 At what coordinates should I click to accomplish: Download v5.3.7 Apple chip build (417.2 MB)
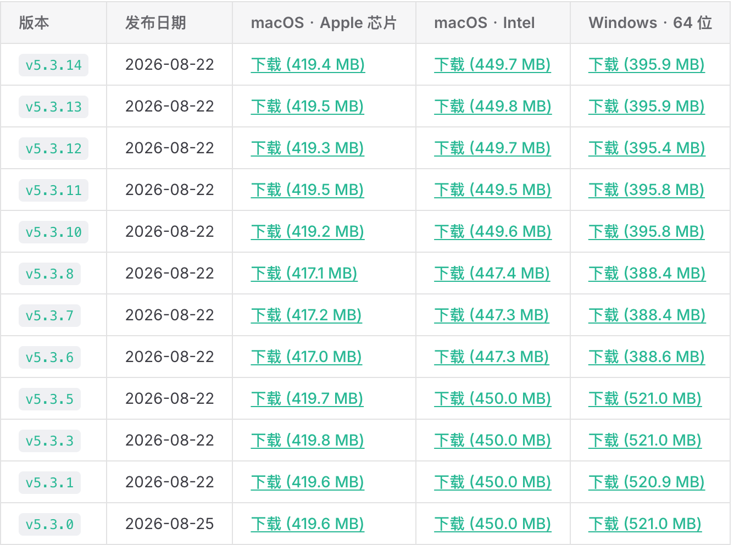pos(307,315)
